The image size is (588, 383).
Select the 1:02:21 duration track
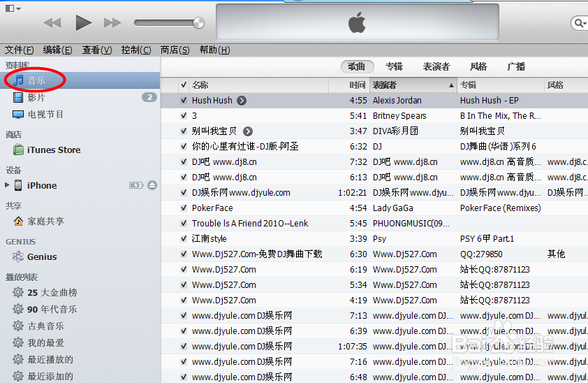tap(352, 193)
